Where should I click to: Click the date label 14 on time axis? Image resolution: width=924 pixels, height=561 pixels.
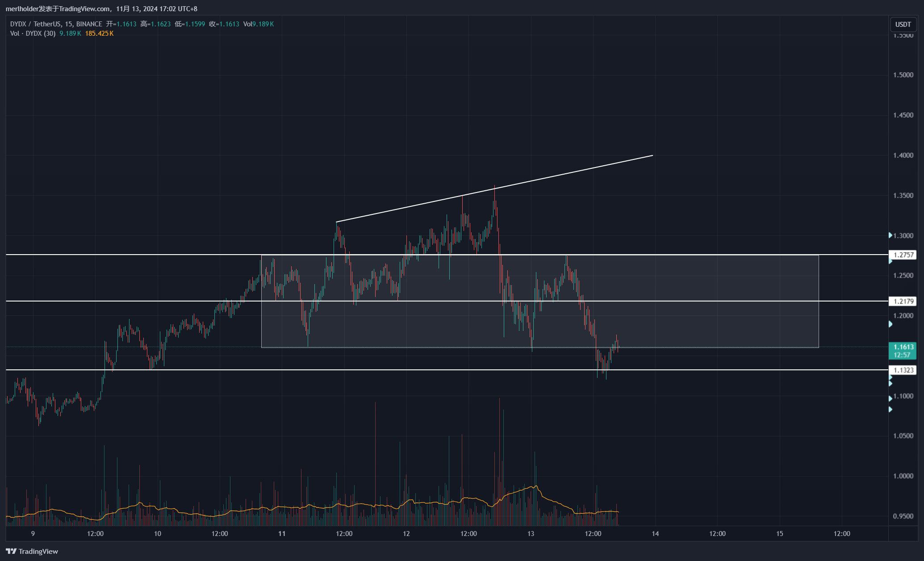655,533
